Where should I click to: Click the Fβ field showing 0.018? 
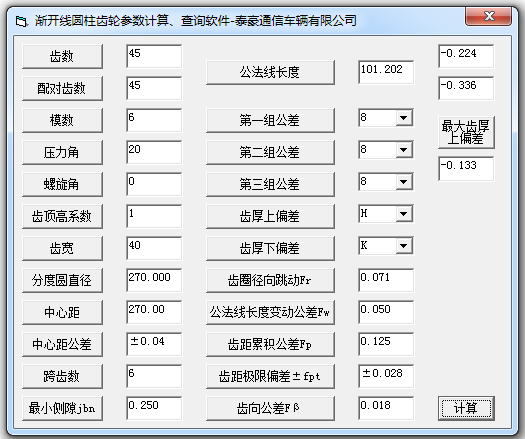386,408
